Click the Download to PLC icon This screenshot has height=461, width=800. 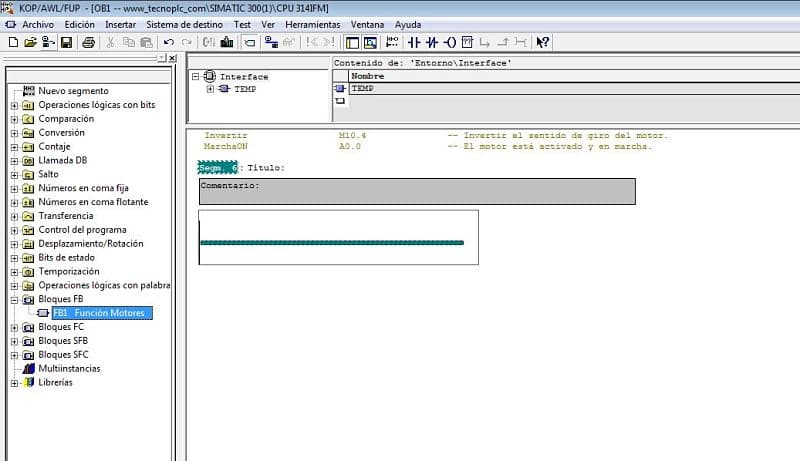pyautogui.click(x=227, y=42)
